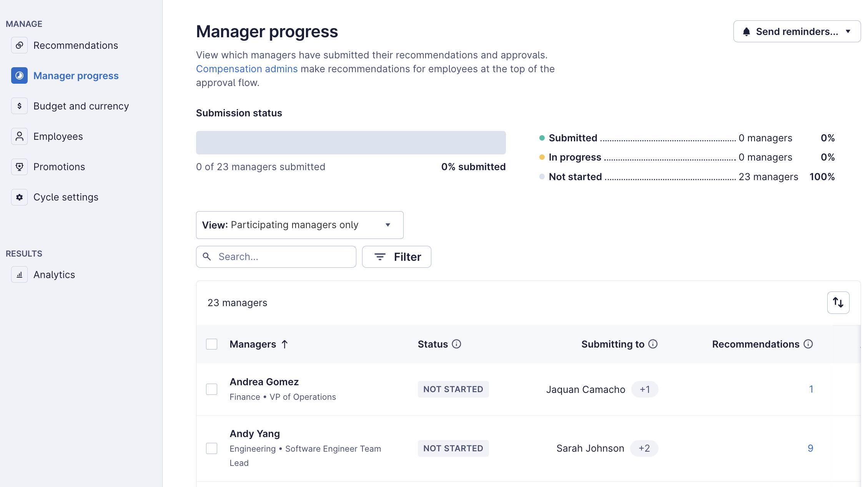Viewport: 868px width, 487px height.
Task: Click the Cycle settings gear icon
Action: point(19,197)
